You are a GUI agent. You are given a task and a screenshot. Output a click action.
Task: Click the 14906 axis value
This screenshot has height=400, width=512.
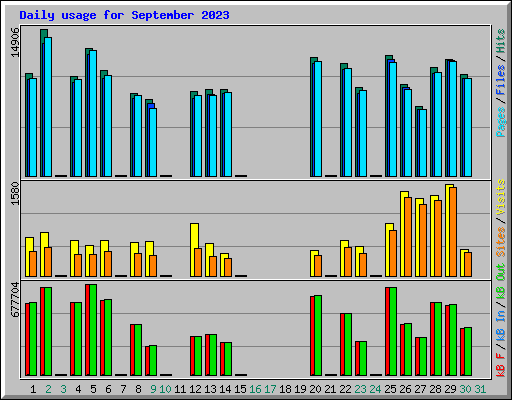point(15,42)
